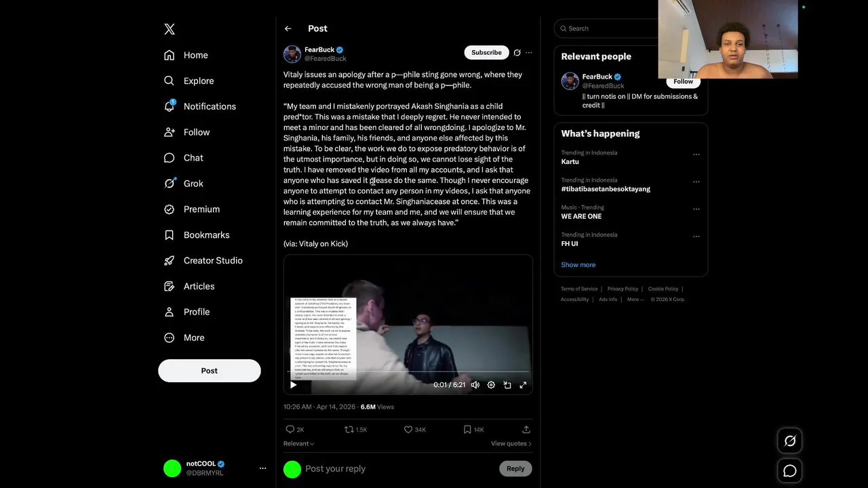Click the search magnifier icon
Screen dimensions: 868x488
pos(563,28)
